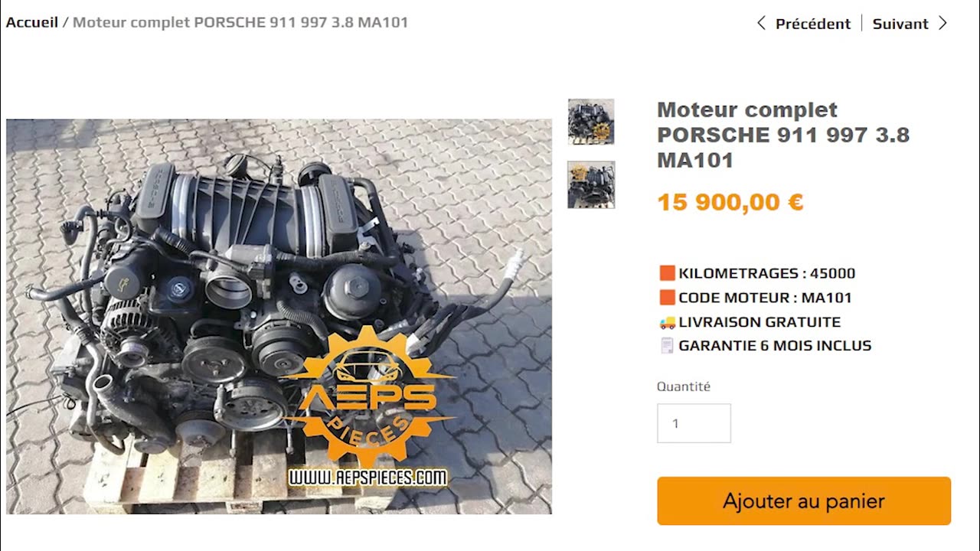The height and width of the screenshot is (551, 980).
Task: Open the Précédent product link
Action: [812, 24]
